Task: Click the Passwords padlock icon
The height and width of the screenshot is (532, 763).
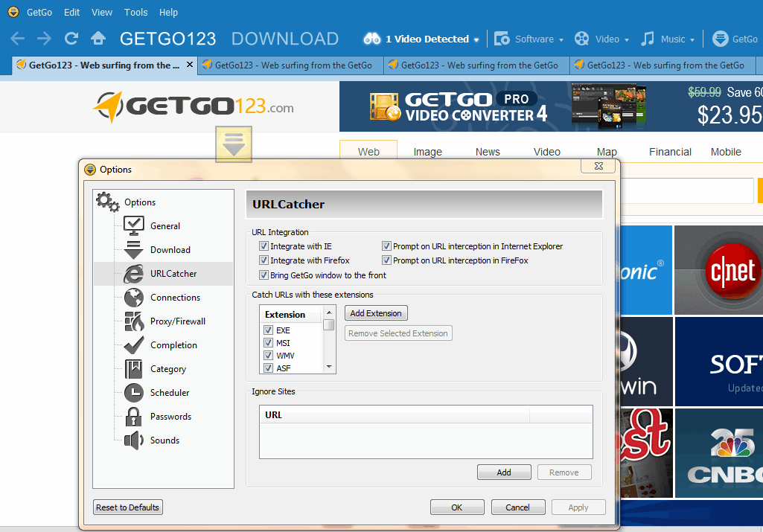Action: (134, 417)
